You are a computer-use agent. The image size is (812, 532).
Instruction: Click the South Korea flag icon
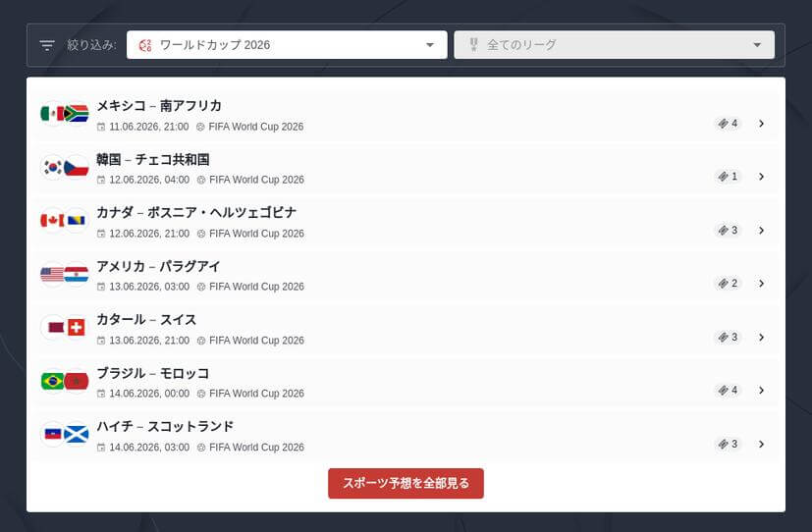point(52,167)
